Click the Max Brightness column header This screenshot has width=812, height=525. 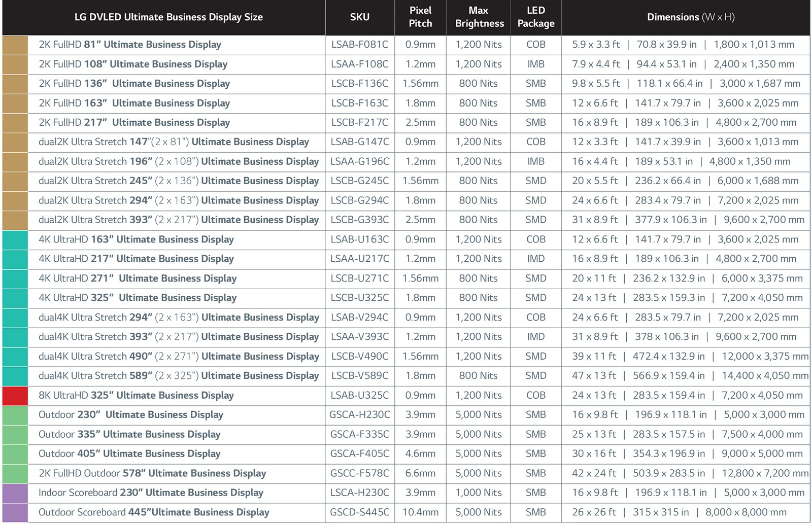[x=478, y=17]
